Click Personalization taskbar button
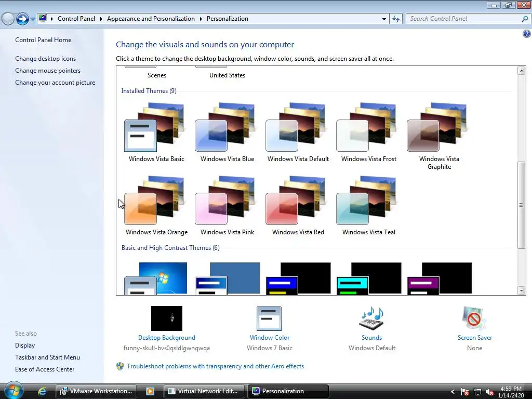Image resolution: width=532 pixels, height=399 pixels. pos(288,391)
